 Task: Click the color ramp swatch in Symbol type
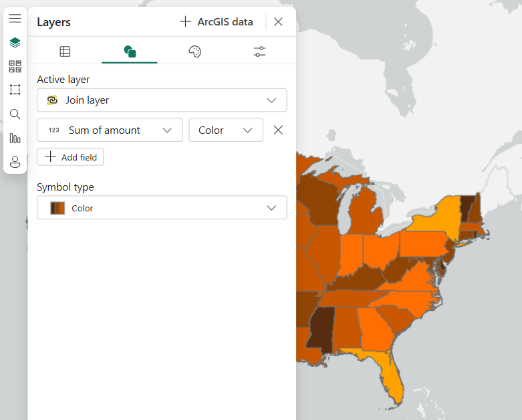click(x=57, y=208)
